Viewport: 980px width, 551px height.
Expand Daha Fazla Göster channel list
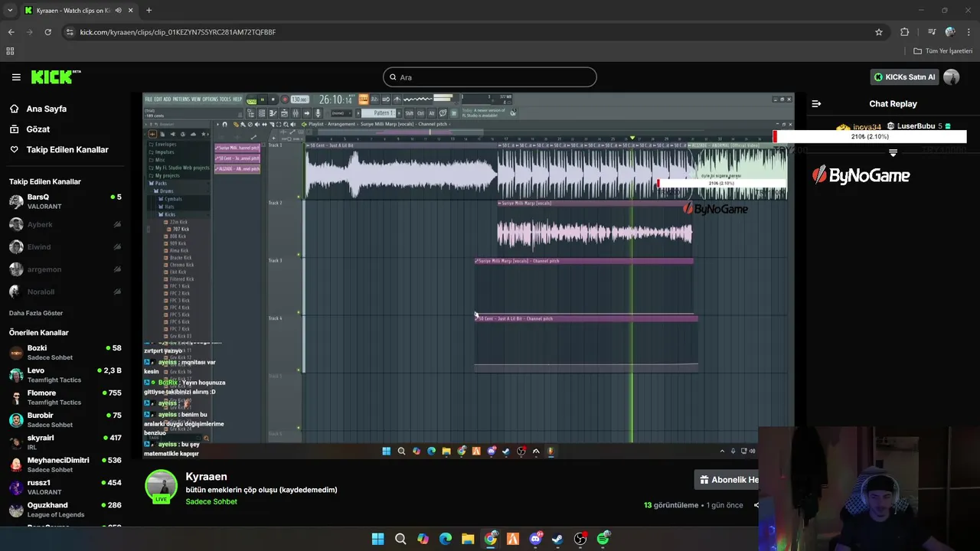pyautogui.click(x=36, y=313)
